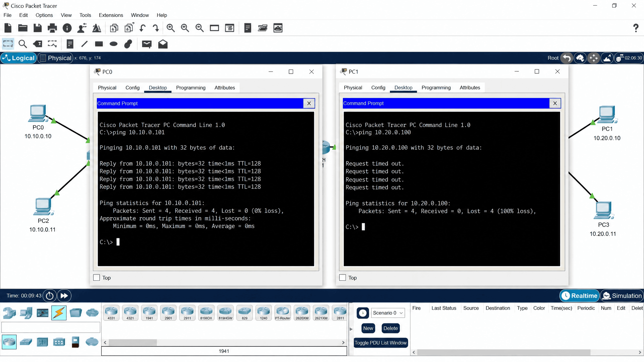Toggle Top checkbox in PC1 window
The image size is (644, 362).
[342, 278]
